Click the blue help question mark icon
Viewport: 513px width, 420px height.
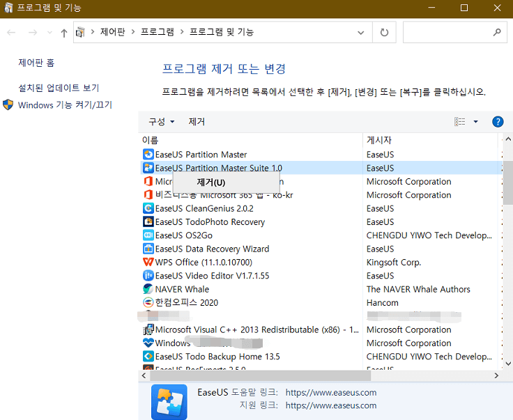(x=498, y=122)
